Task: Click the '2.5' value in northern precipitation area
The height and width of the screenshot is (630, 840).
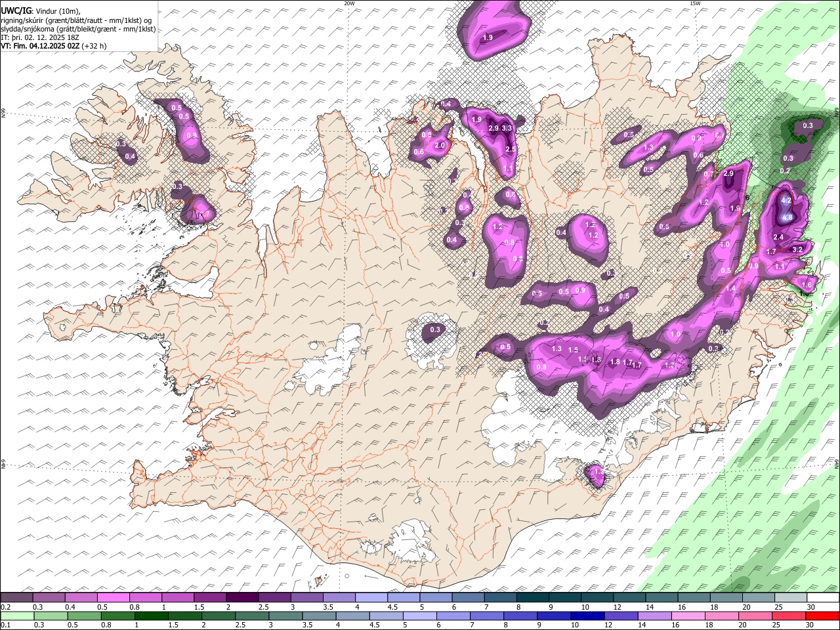Action: point(511,150)
